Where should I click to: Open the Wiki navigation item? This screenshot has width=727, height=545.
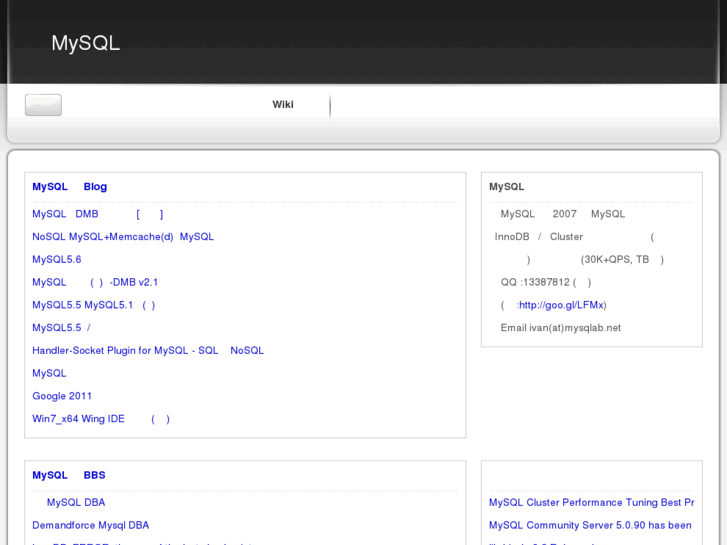pyautogui.click(x=283, y=104)
